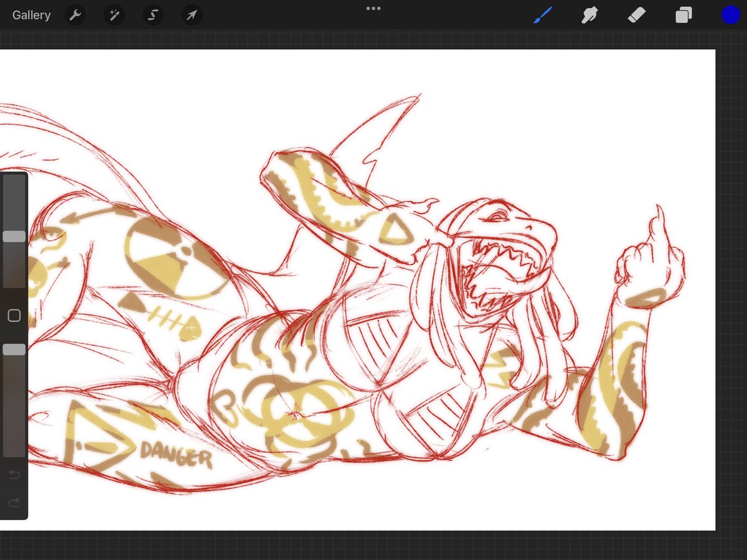Redo with the sidebar redo arrow
Viewport: 747px width, 560px height.
coord(14,502)
